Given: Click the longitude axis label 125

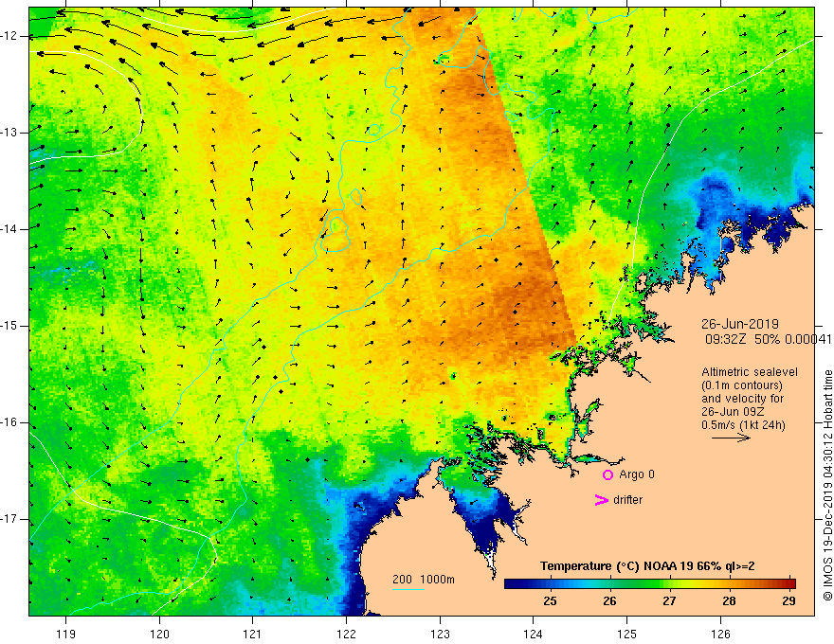Looking at the screenshot, I should coord(627,634).
